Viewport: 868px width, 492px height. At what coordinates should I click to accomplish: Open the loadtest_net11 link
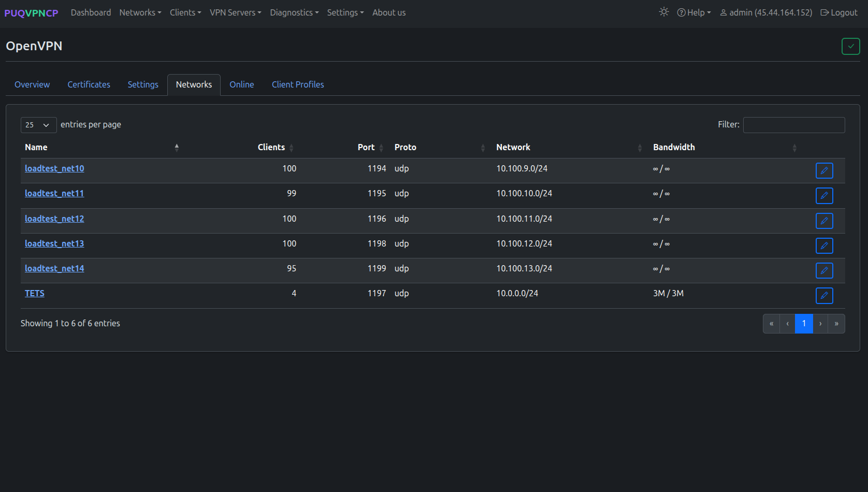tap(54, 193)
